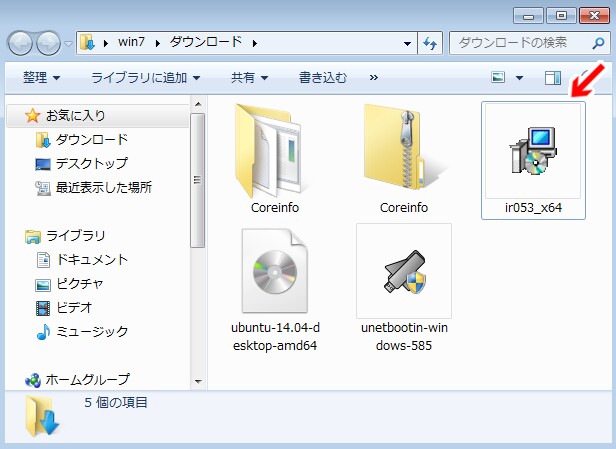
Task: Open the recent pages dropdown beside Forward
Action: [68, 43]
